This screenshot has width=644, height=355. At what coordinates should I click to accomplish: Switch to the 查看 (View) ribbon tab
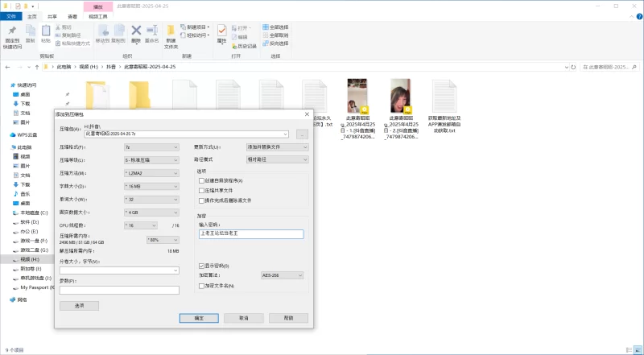[x=72, y=16]
